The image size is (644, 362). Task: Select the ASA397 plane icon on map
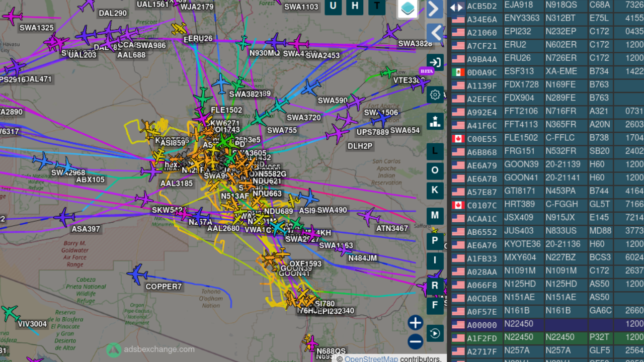point(64,217)
